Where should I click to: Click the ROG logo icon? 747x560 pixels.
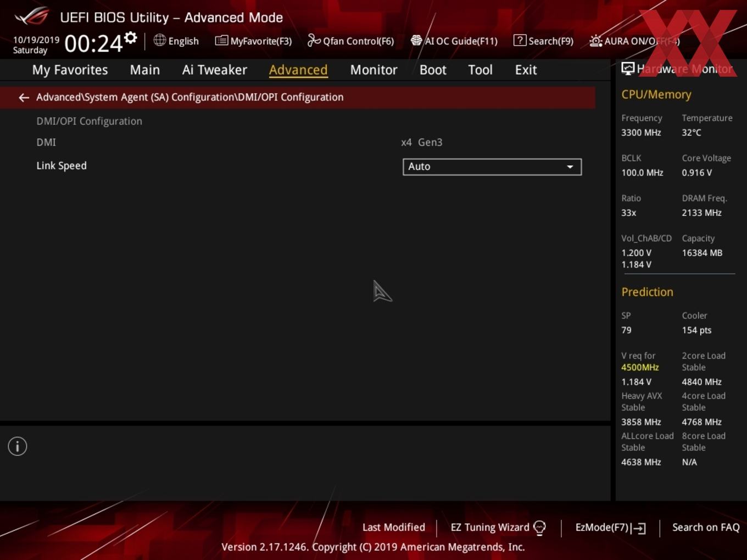[32, 16]
